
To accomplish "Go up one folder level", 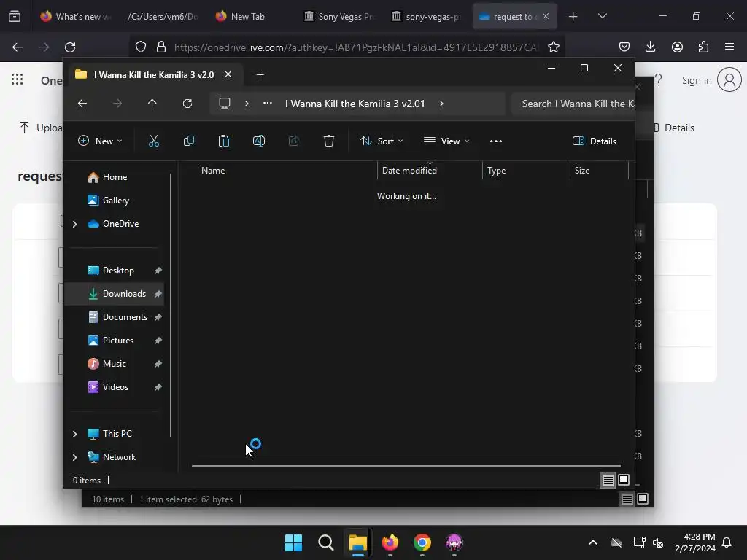I will pyautogui.click(x=152, y=104).
